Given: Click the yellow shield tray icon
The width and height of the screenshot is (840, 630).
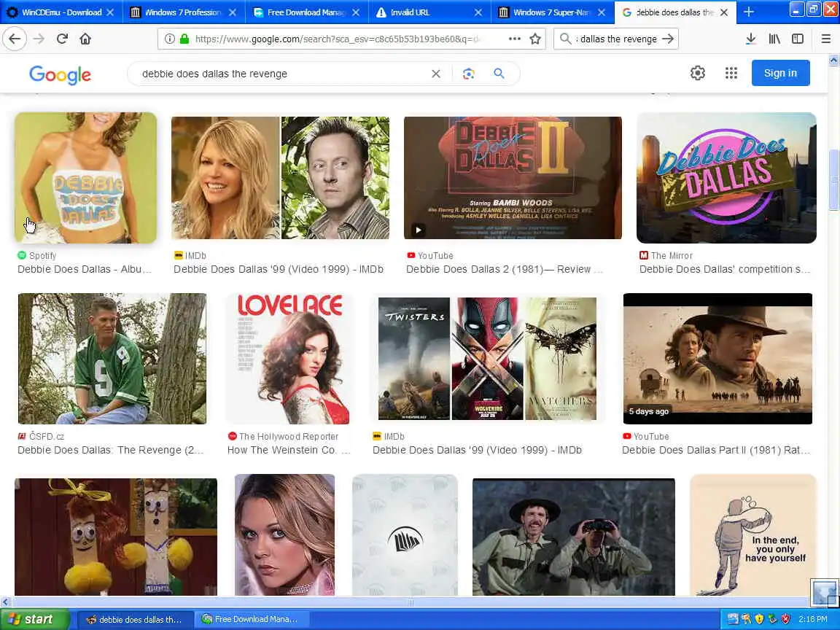Looking at the screenshot, I should coord(759,619).
